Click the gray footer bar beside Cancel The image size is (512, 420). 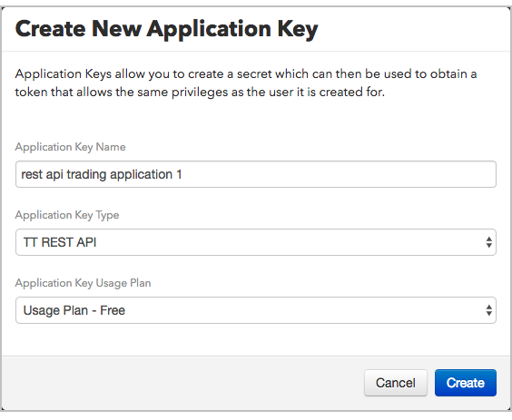pyautogui.click(x=182, y=383)
